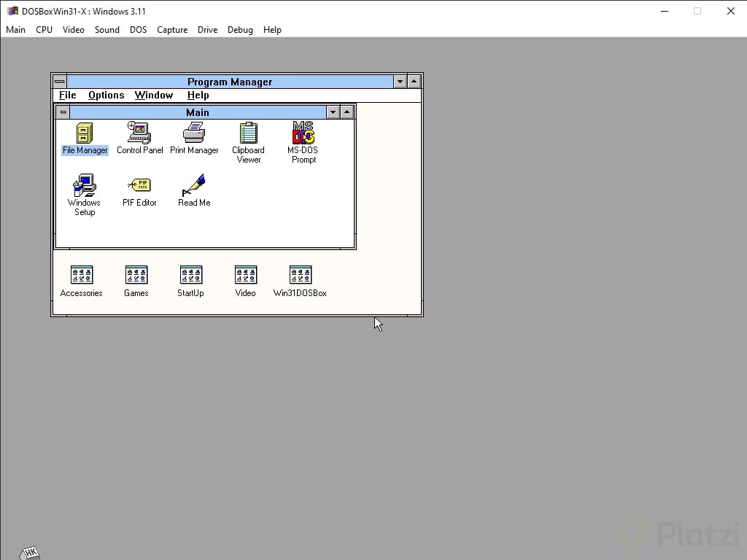Open the DOSBox Sound menu

pyautogui.click(x=107, y=29)
